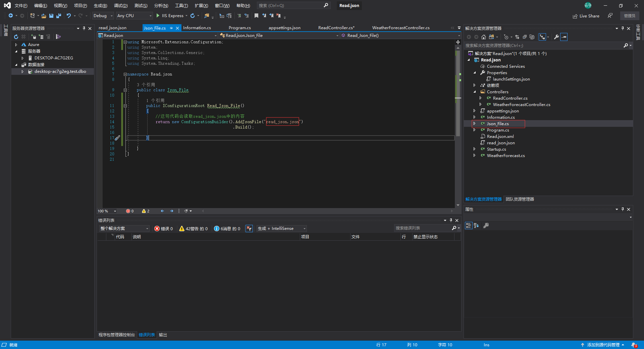Click the Live Share button
The height and width of the screenshot is (349, 644).
586,16
